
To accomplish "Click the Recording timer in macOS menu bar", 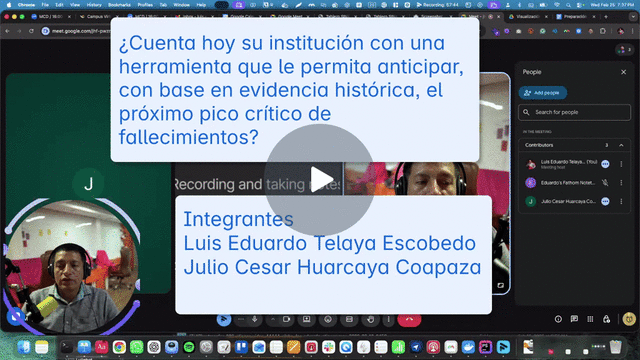I will (x=438, y=5).
